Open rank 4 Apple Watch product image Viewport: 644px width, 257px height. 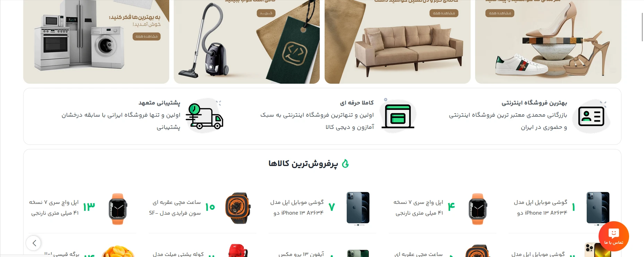click(478, 208)
